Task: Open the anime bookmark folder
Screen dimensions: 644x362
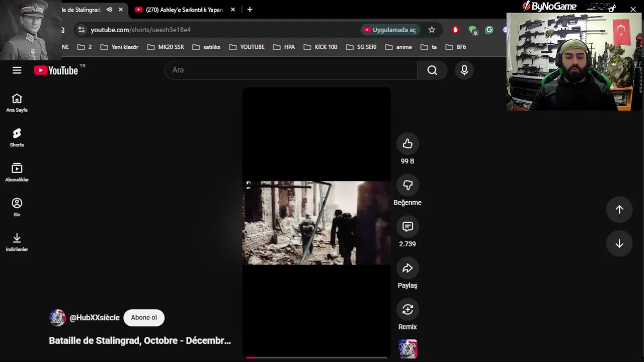Action: click(398, 47)
